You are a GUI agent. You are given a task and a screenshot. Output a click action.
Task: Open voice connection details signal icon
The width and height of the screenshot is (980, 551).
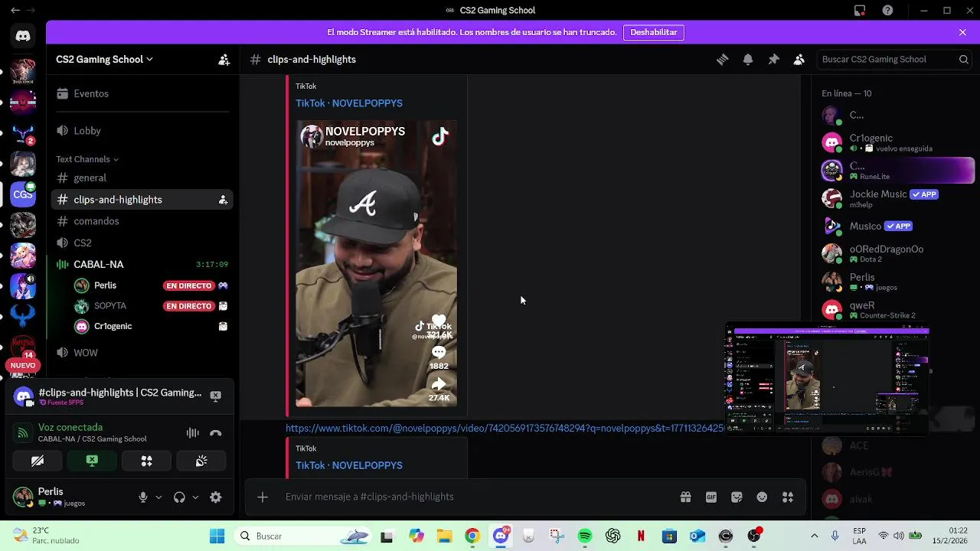point(23,433)
